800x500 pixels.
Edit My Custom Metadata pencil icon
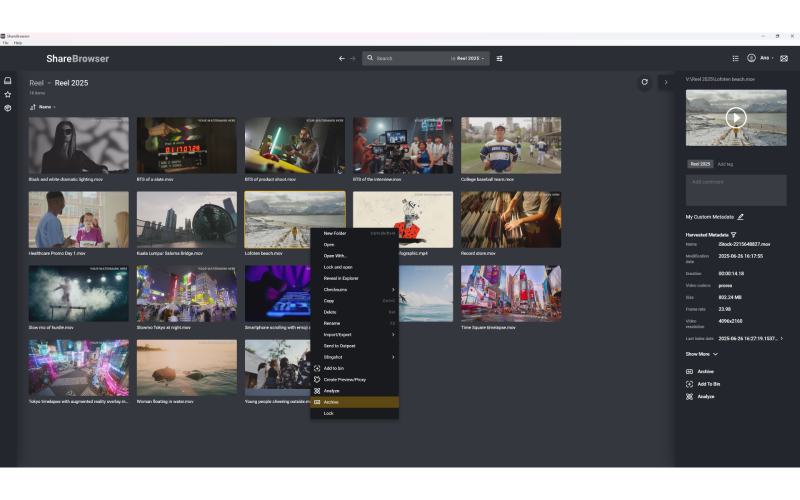point(741,216)
